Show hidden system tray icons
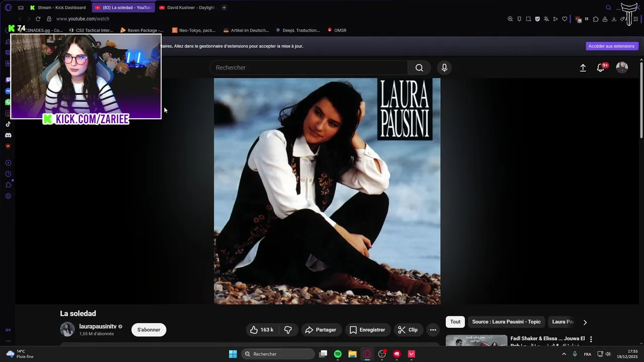Viewport: 644px width, 362px height. 563,354
